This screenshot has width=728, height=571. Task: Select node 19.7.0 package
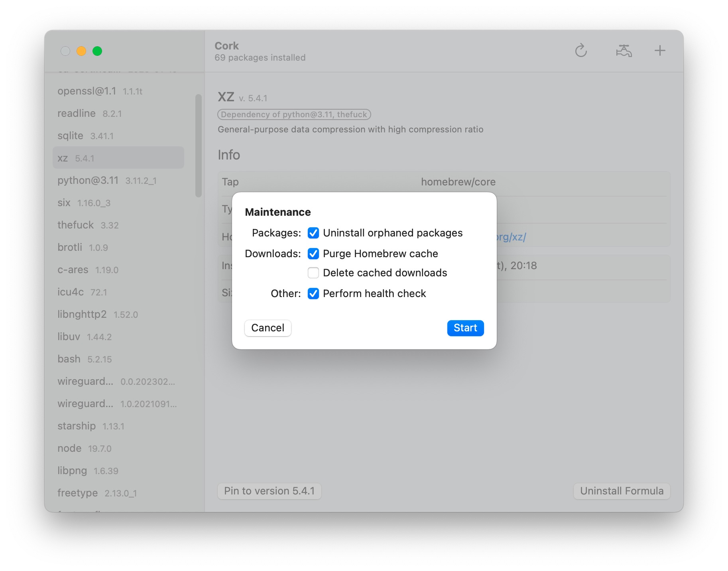[118, 449]
